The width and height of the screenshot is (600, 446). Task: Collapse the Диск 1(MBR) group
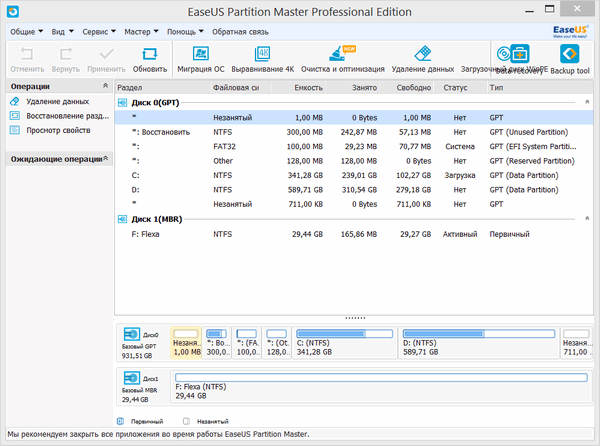[587, 218]
